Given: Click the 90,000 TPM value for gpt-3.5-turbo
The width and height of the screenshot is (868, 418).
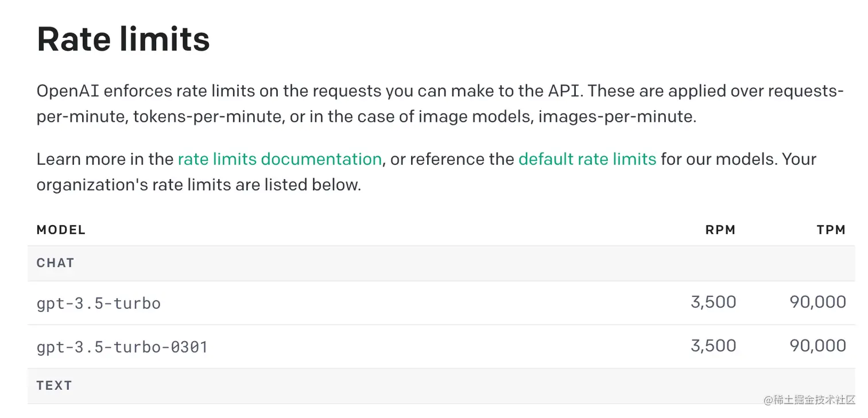Looking at the screenshot, I should [817, 302].
